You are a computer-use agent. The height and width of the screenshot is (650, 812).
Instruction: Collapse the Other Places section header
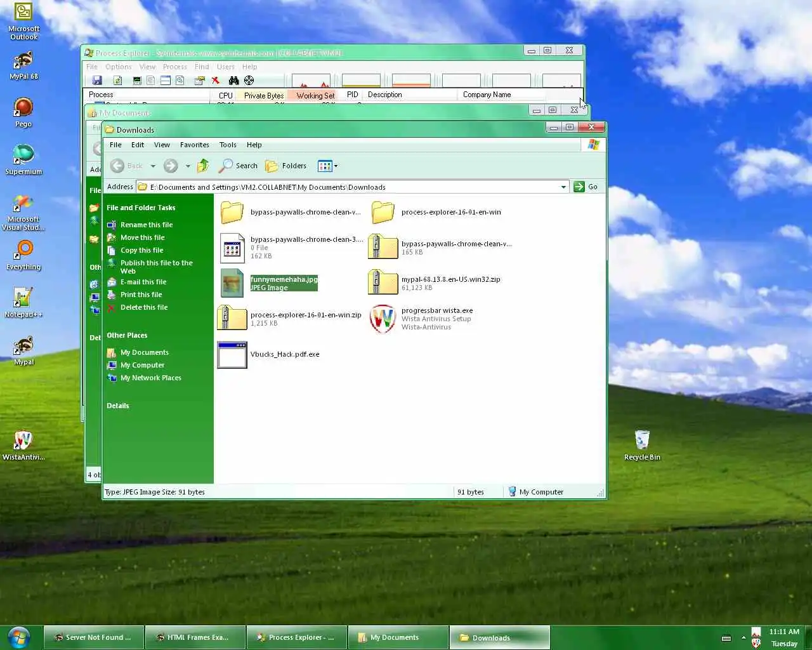pos(127,335)
